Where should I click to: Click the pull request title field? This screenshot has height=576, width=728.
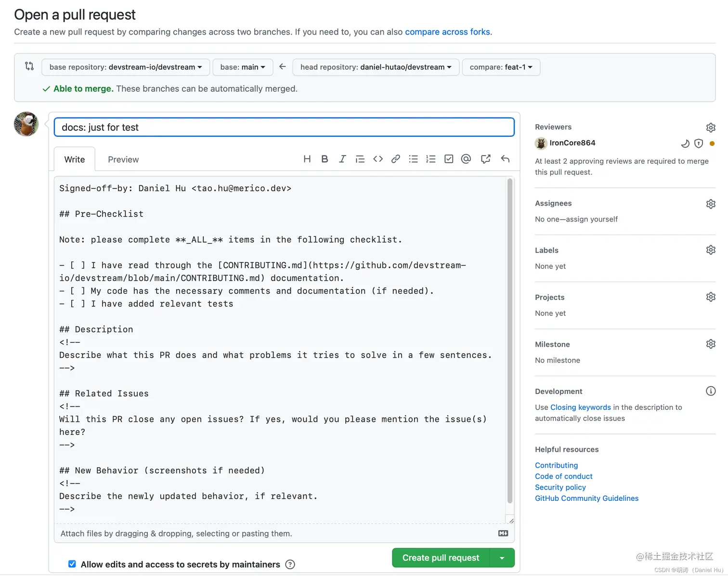[x=284, y=127]
